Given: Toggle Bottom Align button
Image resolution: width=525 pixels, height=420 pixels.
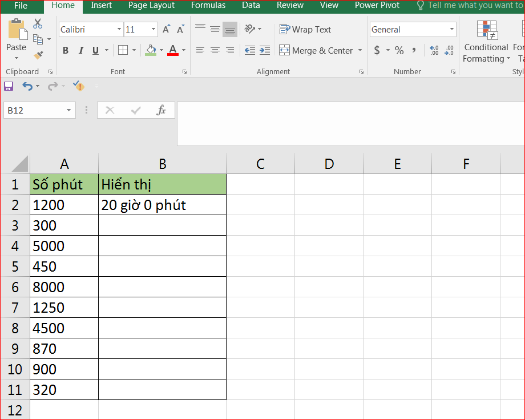Looking at the screenshot, I should (x=229, y=29).
